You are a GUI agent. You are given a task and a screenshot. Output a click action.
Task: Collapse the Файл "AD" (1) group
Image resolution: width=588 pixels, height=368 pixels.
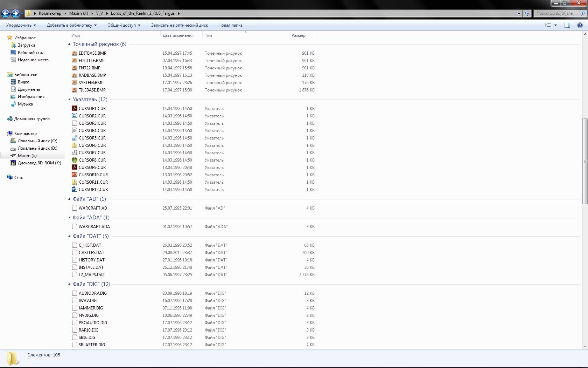coord(69,199)
